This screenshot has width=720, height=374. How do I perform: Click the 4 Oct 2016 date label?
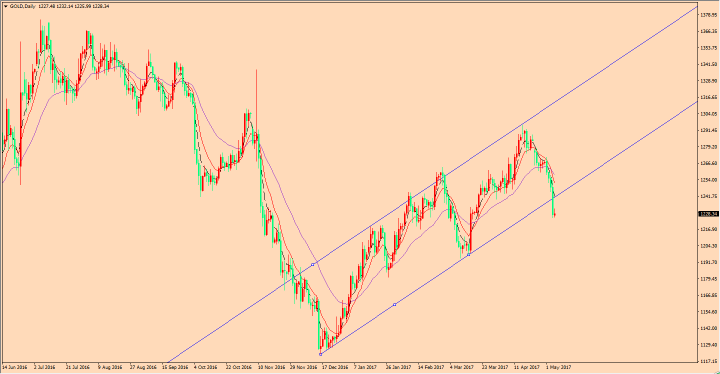(205, 368)
